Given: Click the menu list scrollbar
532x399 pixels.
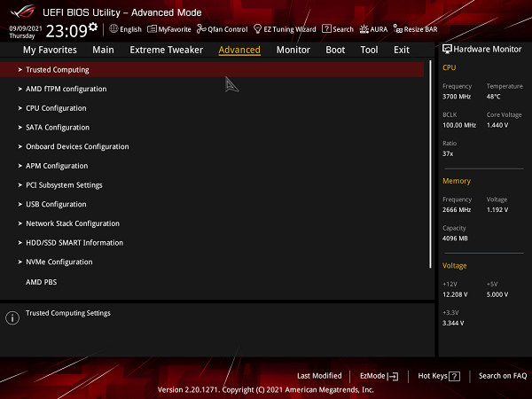Looking at the screenshot, I should pos(431,164).
